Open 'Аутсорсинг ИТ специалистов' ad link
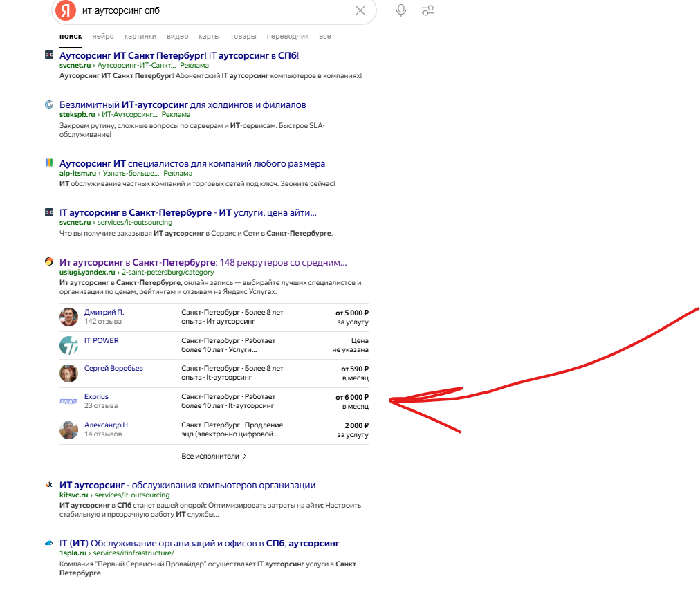Image resolution: width=700 pixels, height=590 pixels. pyautogui.click(x=192, y=164)
